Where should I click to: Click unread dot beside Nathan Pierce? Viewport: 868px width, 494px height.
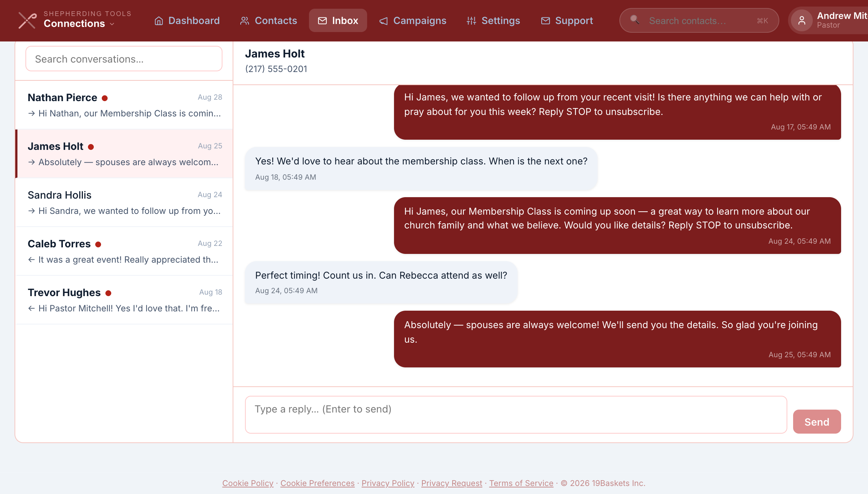pyautogui.click(x=105, y=98)
